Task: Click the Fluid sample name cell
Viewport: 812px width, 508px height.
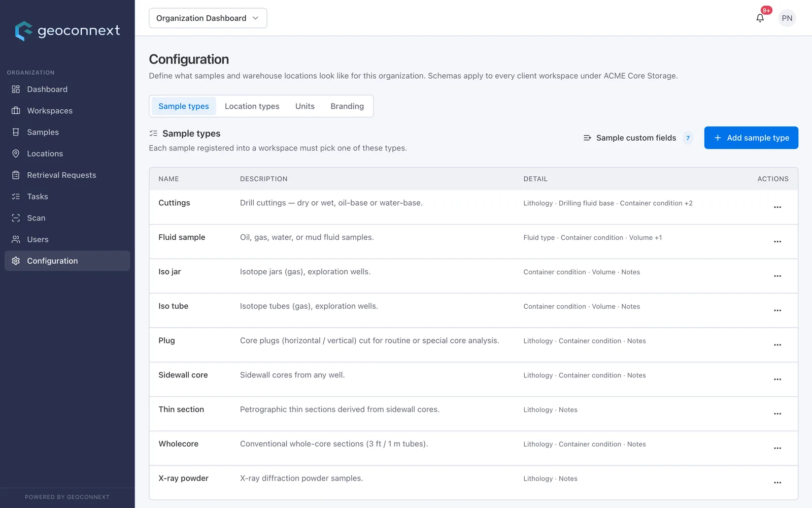Action: 182,237
